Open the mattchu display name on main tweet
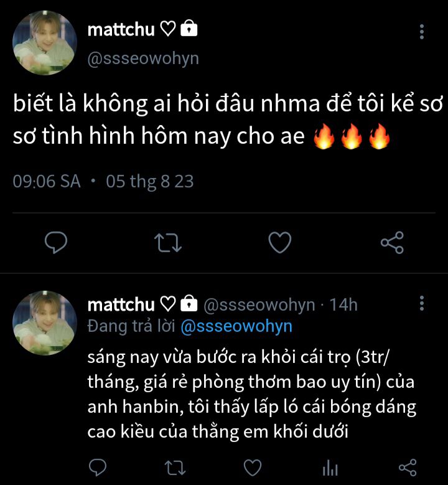448x485 pixels. pos(122,29)
